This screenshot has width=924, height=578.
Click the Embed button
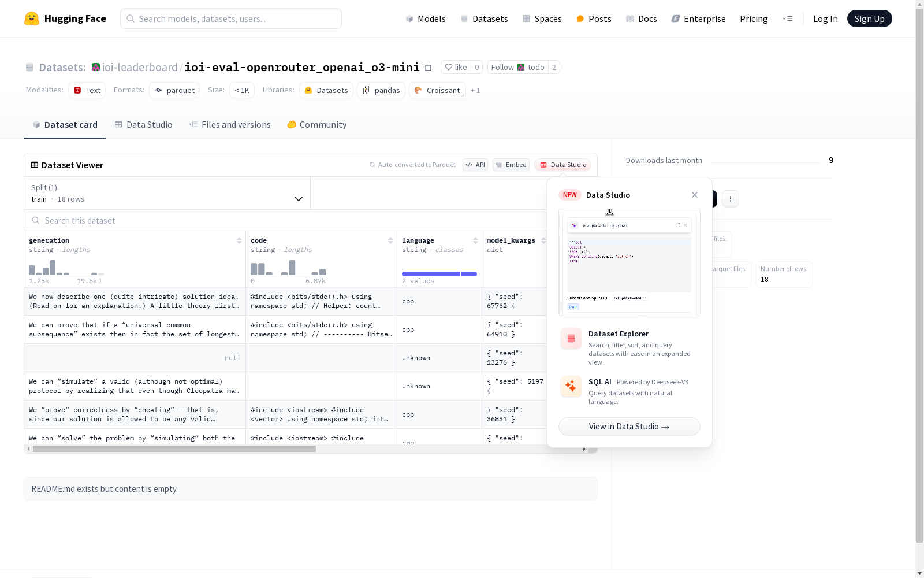pyautogui.click(x=511, y=165)
